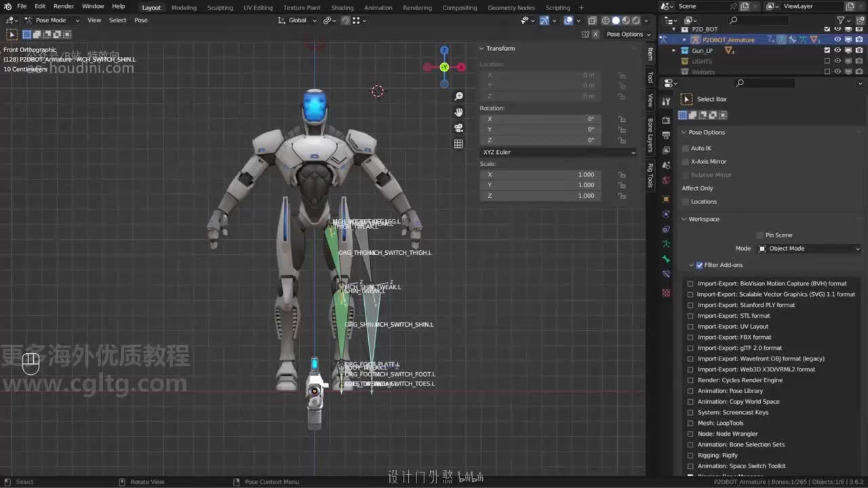
Task: Click the outliner search field
Action: point(759,20)
